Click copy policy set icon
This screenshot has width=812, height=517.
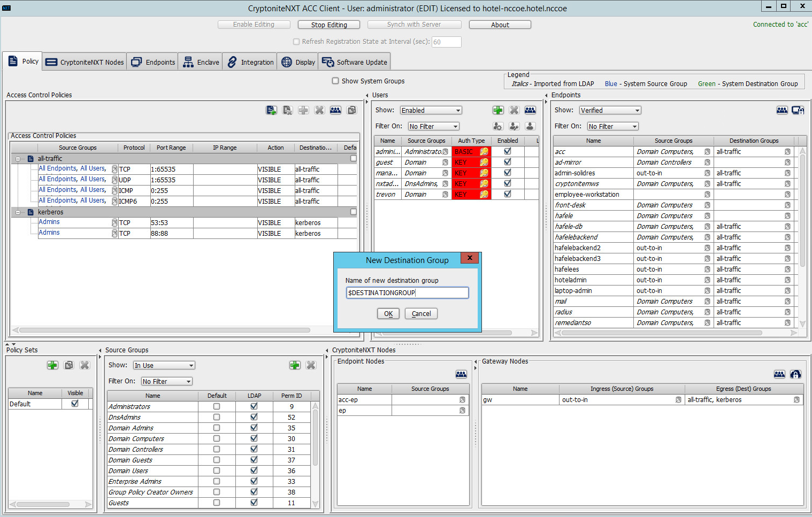click(68, 365)
